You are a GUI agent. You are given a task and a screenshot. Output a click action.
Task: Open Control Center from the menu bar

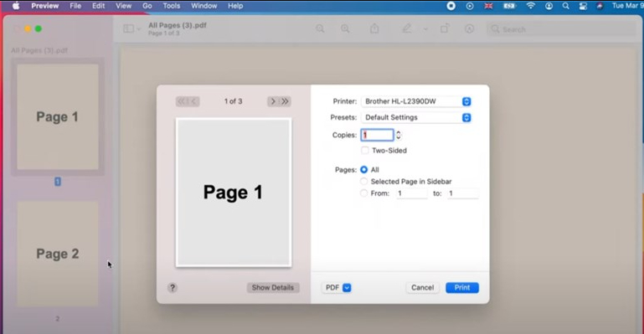click(583, 6)
